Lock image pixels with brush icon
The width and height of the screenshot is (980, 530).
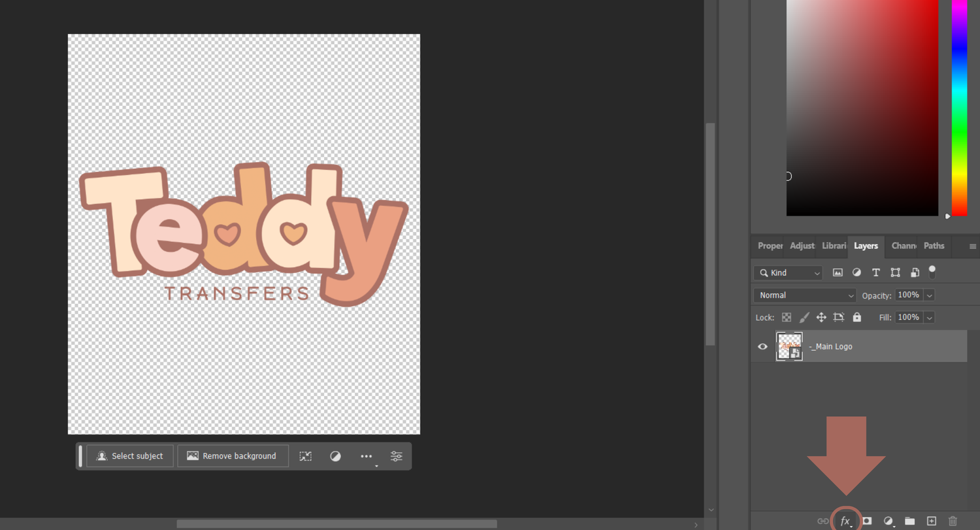(804, 317)
